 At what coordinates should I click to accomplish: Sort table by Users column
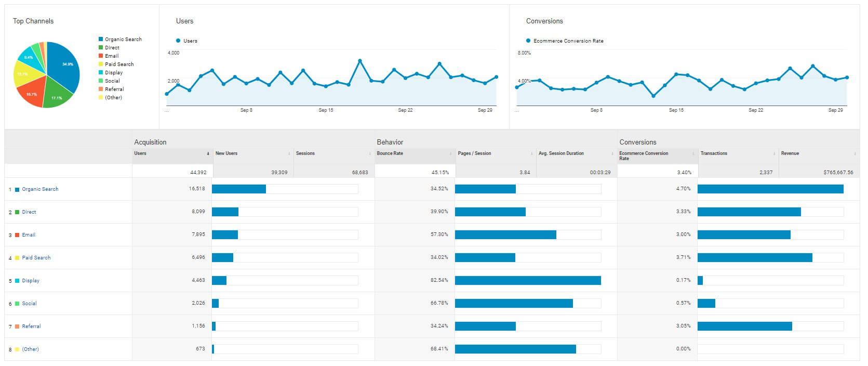coord(208,153)
